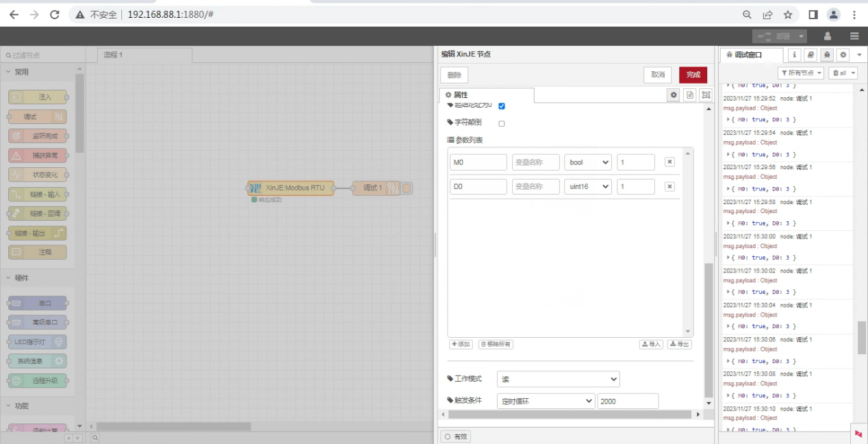Click the 删除 delete button
868x444 pixels.
(454, 75)
